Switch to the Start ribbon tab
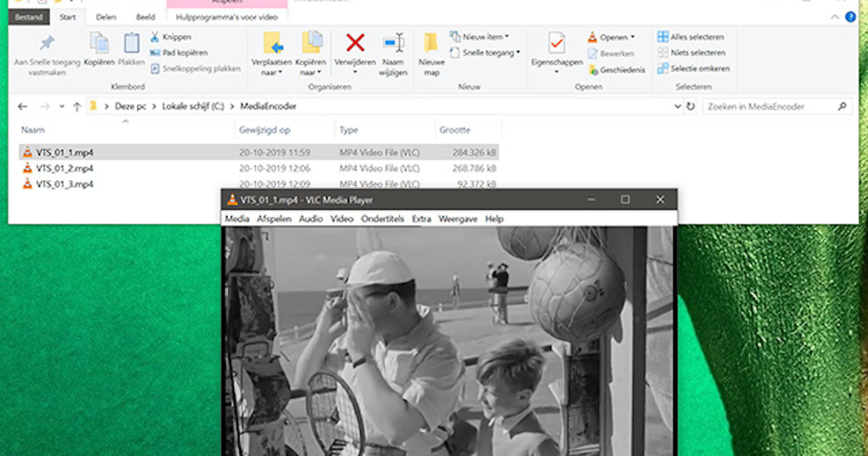Image resolution: width=868 pixels, height=456 pixels. pyautogui.click(x=68, y=17)
